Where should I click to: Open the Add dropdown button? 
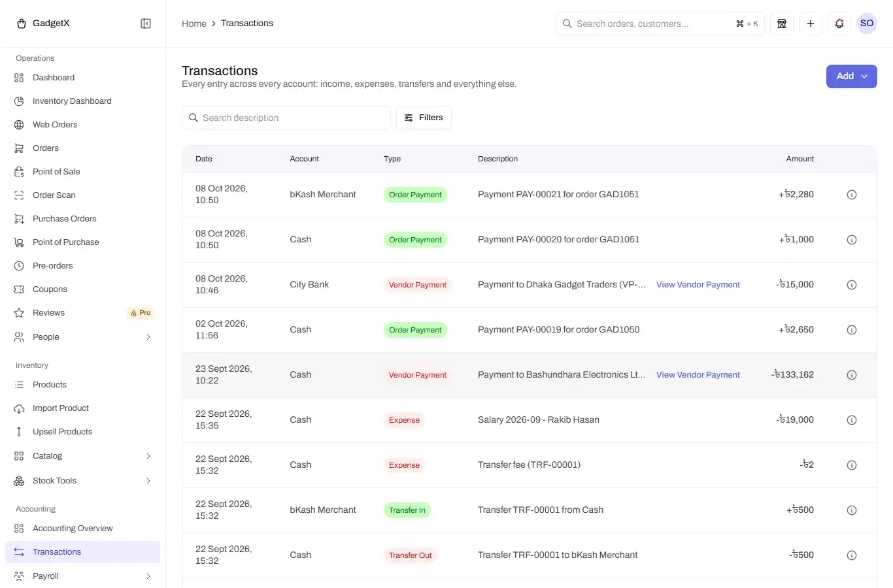click(851, 76)
